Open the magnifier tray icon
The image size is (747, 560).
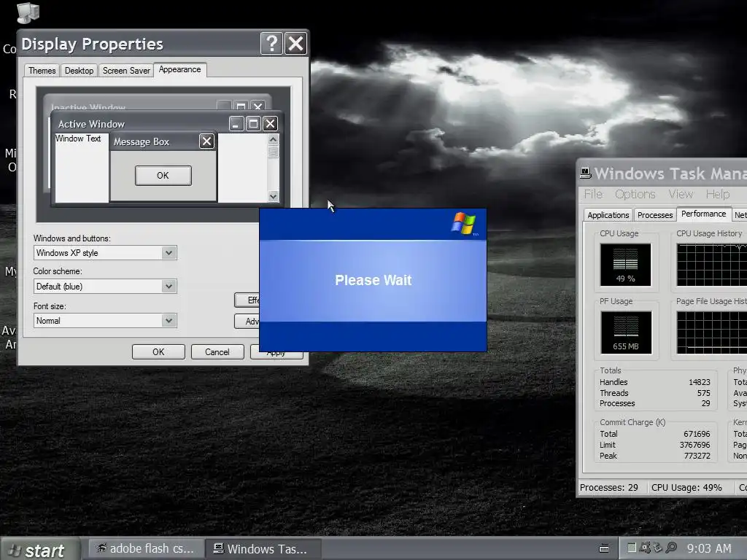[x=671, y=548]
